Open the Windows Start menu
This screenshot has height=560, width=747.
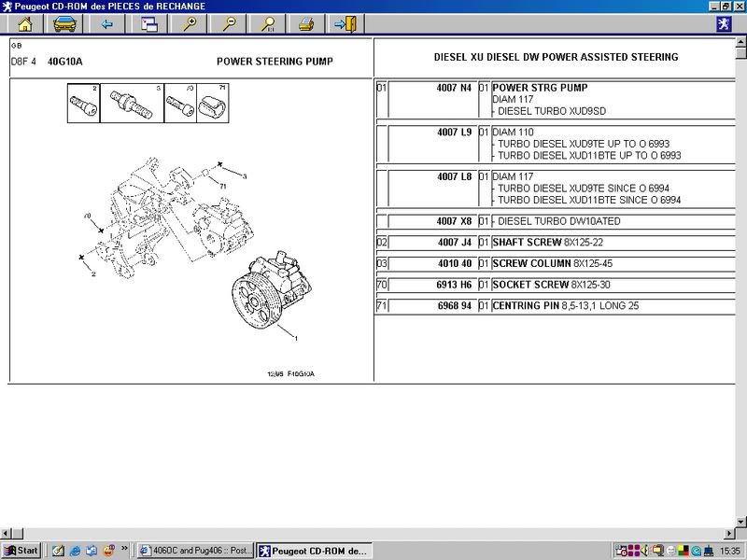tap(21, 551)
